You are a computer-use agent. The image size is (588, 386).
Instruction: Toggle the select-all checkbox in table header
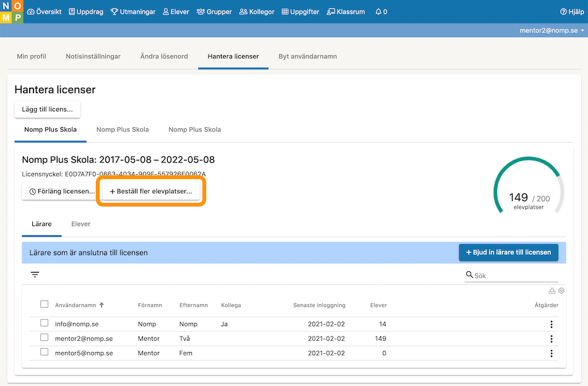(44, 304)
